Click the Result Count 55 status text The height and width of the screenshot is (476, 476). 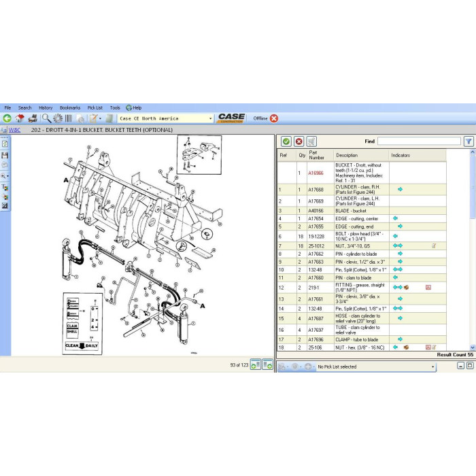pos(455,354)
